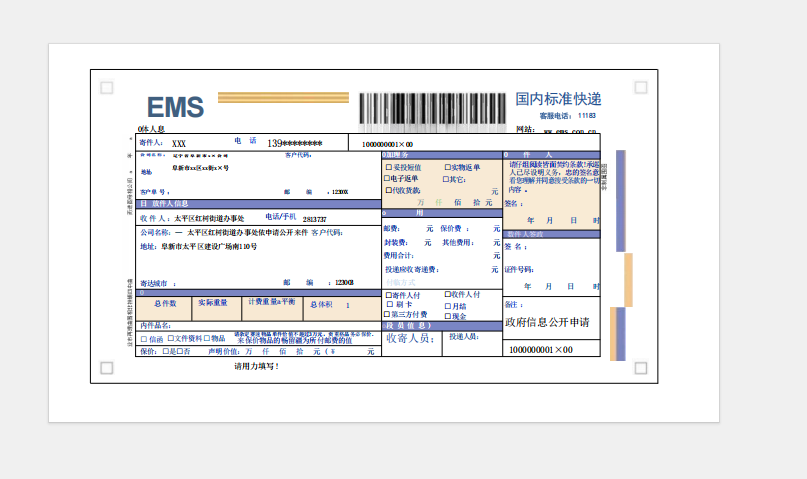Image resolution: width=807 pixels, height=479 pixels.
Task: Select address 阜新市太平区建设广场南110号
Action: click(x=209, y=247)
